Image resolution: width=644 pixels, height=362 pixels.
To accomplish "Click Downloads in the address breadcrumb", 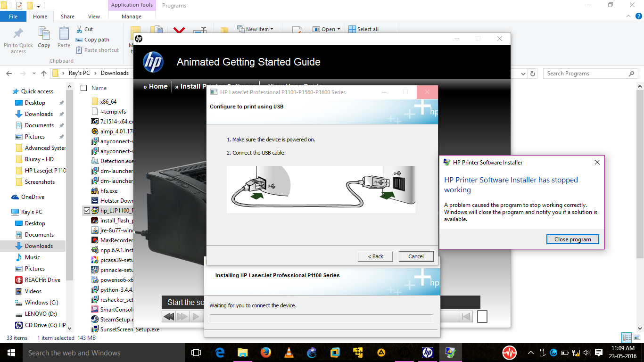I will coord(115,73).
